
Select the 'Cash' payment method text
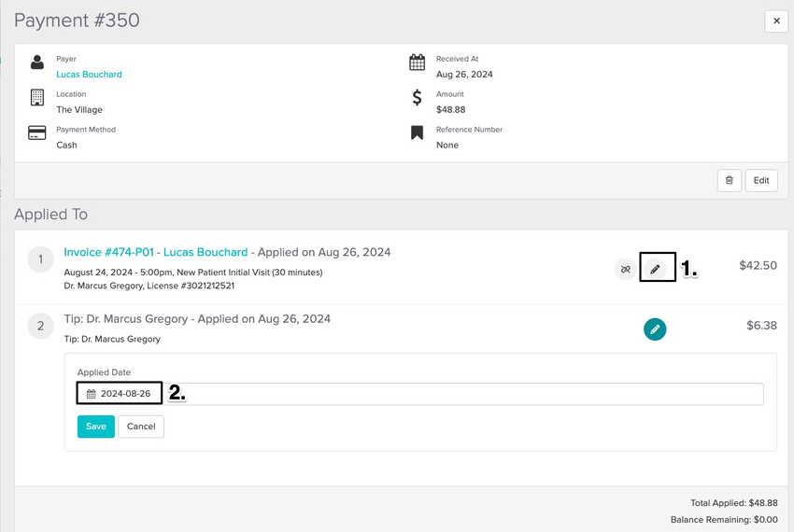67,146
